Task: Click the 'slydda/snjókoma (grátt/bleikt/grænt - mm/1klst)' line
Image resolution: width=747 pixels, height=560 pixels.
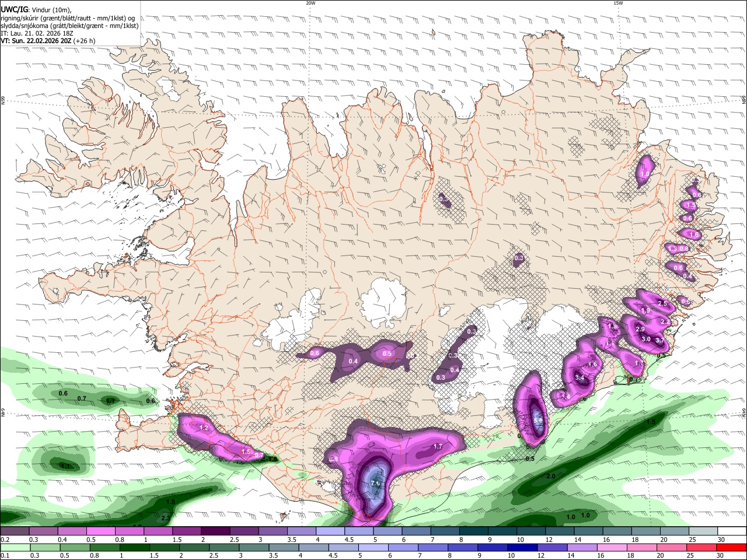Action: coord(69,26)
